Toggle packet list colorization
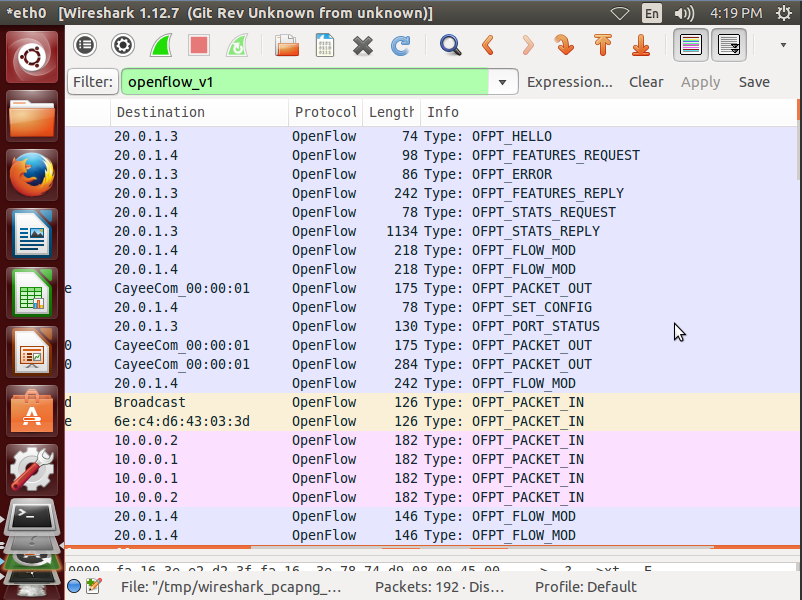 coord(690,45)
